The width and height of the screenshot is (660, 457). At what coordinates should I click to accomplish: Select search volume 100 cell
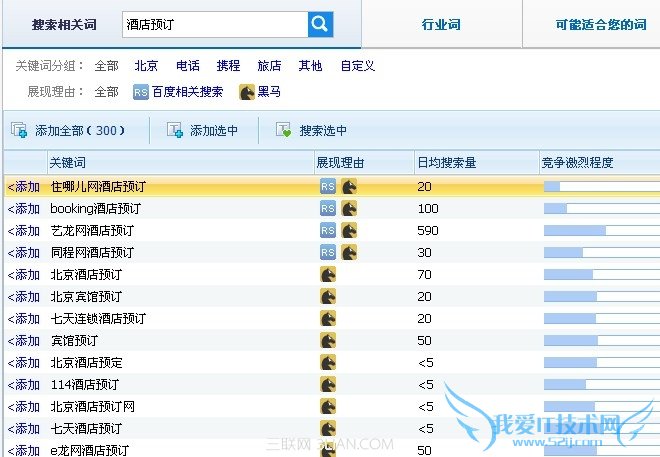tap(428, 208)
